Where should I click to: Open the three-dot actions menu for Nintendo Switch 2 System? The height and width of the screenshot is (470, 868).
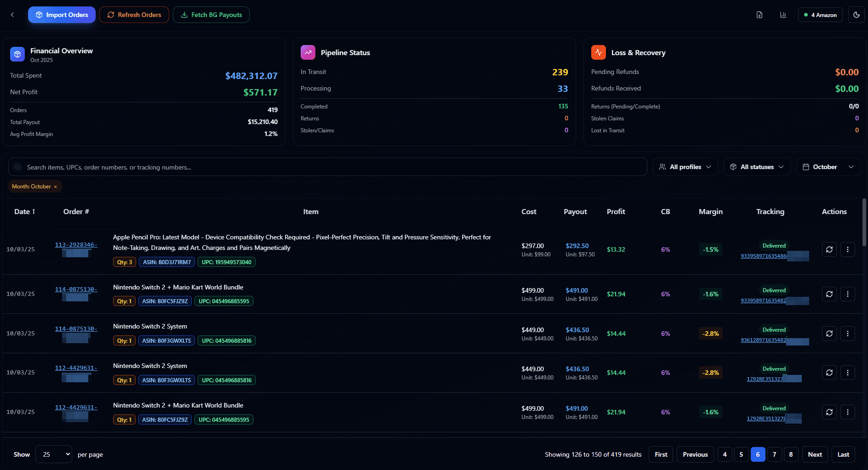[x=848, y=334]
